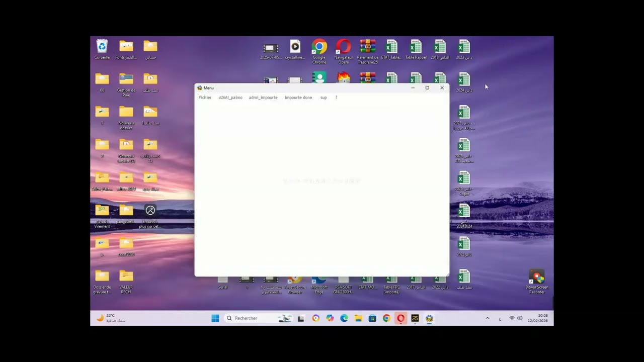Open the Fichier menu
This screenshot has width=644, height=362.
(205, 98)
